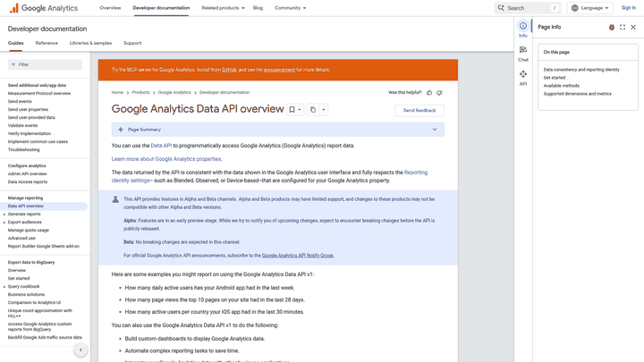Open the GitHub link in banner
The height and width of the screenshot is (362, 644).
click(229, 70)
